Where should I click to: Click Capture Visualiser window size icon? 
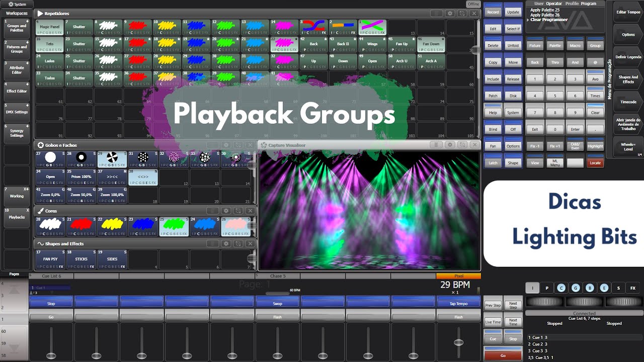click(x=462, y=145)
